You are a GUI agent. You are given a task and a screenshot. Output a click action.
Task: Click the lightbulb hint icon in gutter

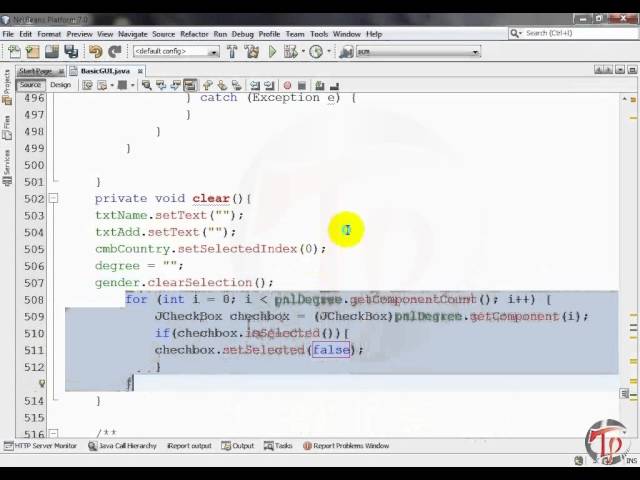pyautogui.click(x=41, y=384)
